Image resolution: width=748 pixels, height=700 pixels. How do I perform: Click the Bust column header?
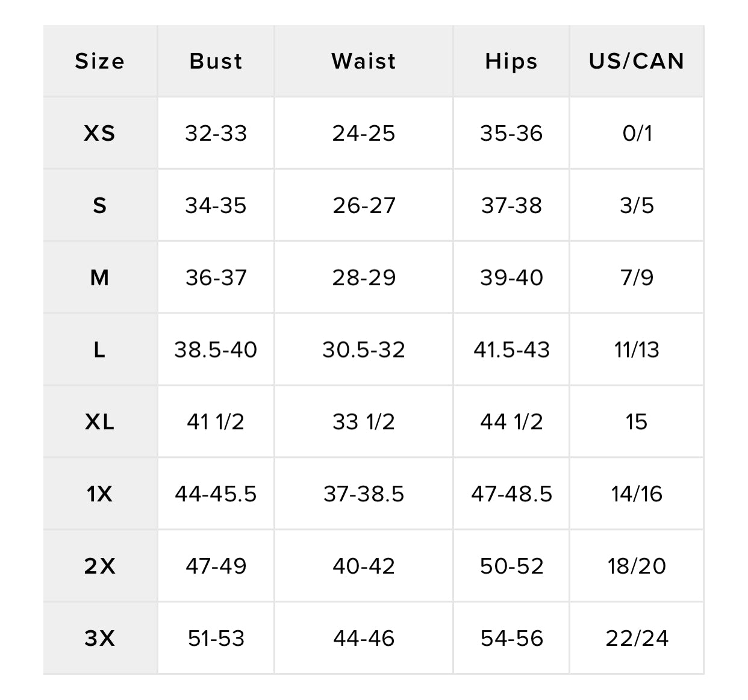tap(216, 61)
